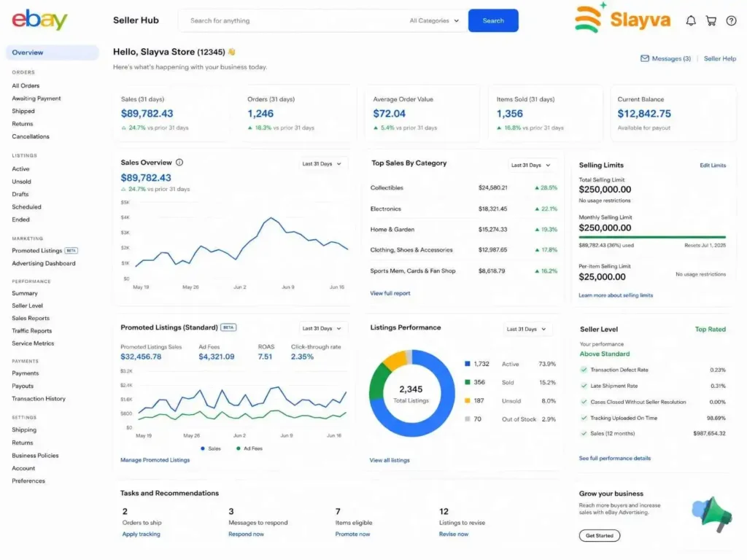747x560 pixels.
Task: Click the green Sold legend swatch
Action: 468,382
